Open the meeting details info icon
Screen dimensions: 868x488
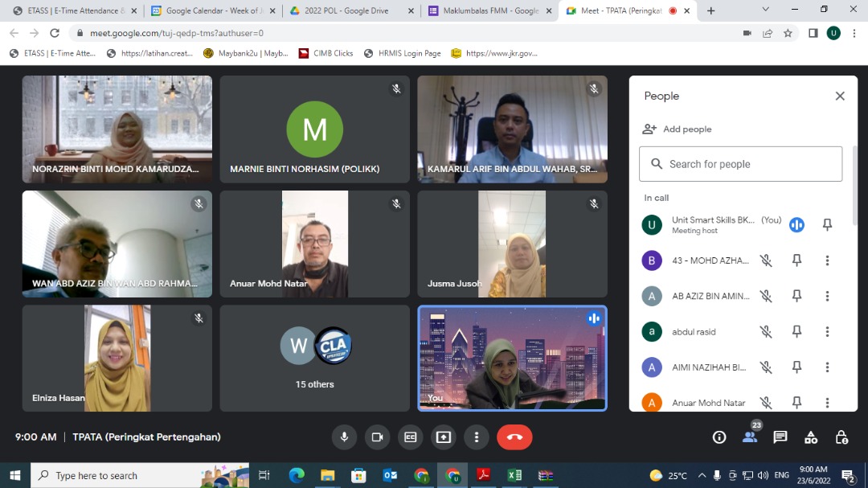pyautogui.click(x=719, y=437)
